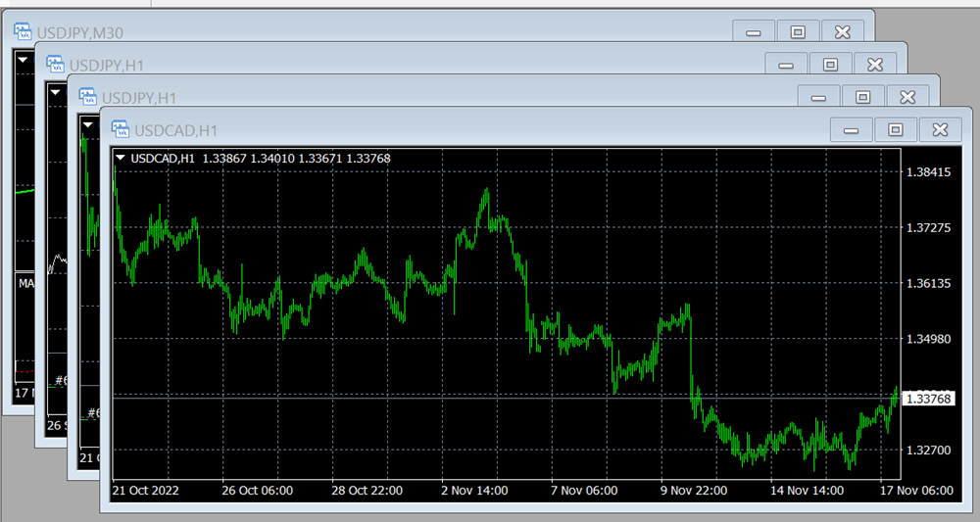This screenshot has height=522, width=980.
Task: Click the 1.37275 price scale value
Action: coord(928,227)
